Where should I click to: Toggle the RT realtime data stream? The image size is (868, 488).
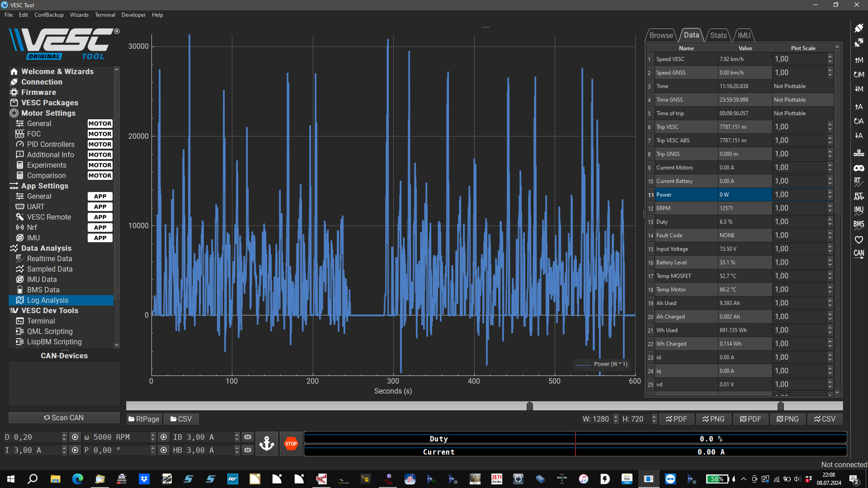[859, 182]
